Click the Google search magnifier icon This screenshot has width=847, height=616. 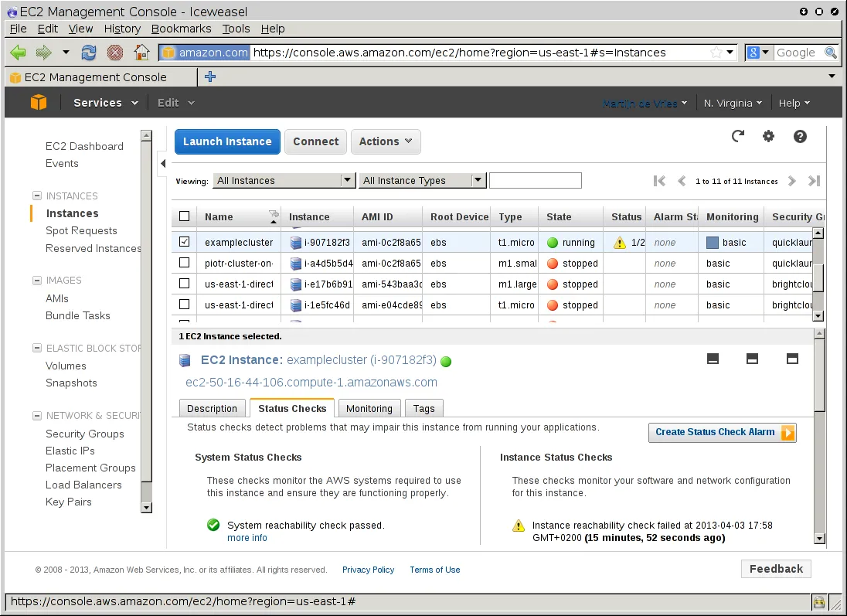tap(830, 53)
